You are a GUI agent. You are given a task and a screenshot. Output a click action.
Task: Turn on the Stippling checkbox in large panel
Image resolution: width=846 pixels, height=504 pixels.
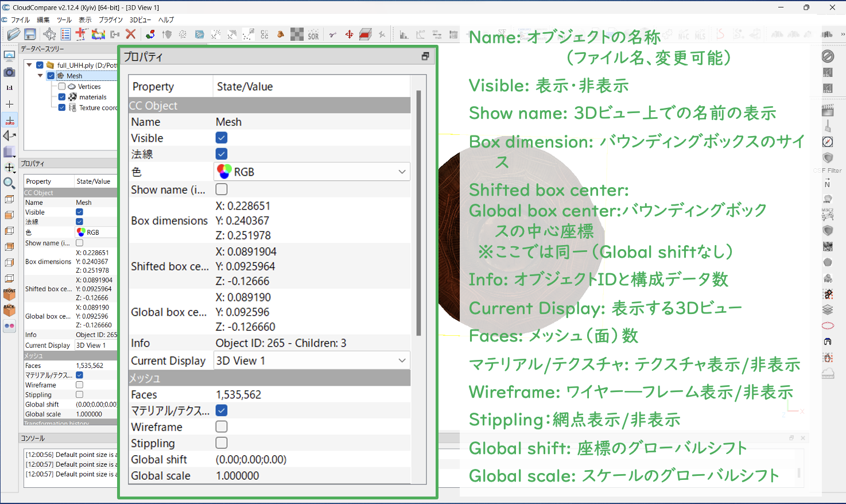click(222, 443)
